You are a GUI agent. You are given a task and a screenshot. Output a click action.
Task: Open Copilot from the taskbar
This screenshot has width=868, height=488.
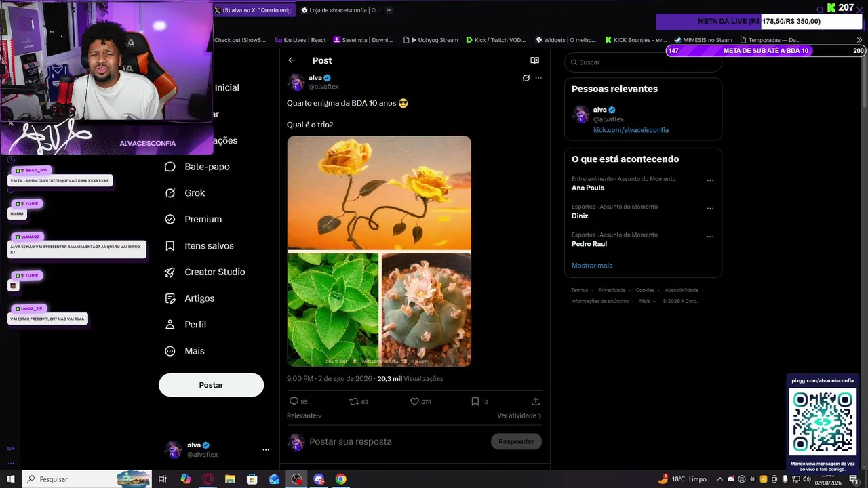pyautogui.click(x=186, y=479)
